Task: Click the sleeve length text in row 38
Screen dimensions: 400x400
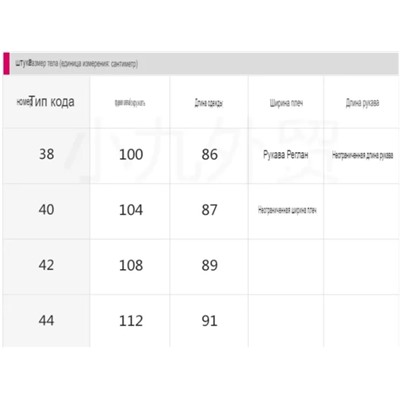Action: tap(362, 155)
